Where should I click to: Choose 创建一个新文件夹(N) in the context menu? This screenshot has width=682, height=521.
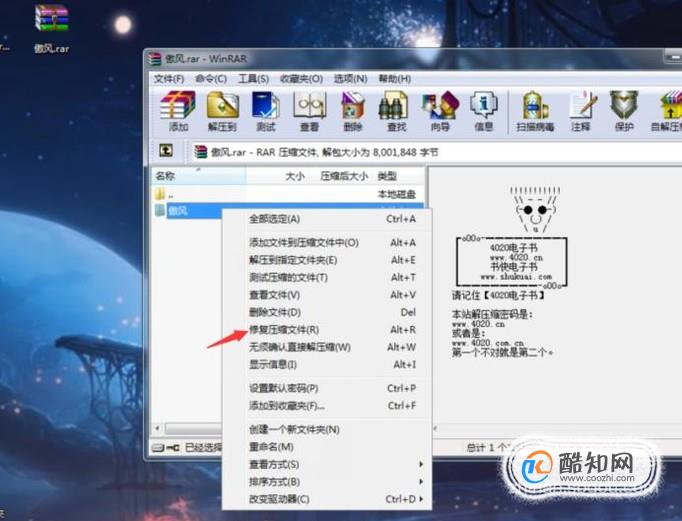pos(327,429)
